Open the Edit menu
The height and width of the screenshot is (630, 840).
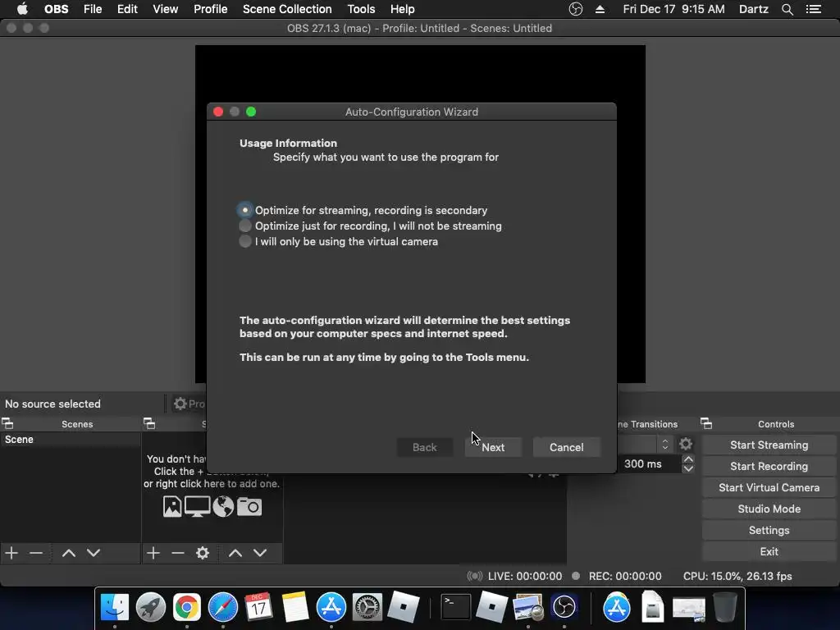127,9
